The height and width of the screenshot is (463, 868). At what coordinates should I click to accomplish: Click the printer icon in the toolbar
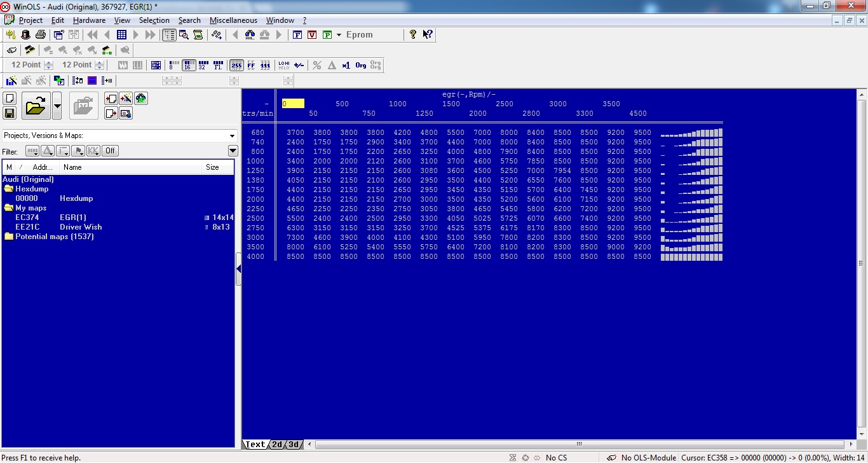click(40, 35)
